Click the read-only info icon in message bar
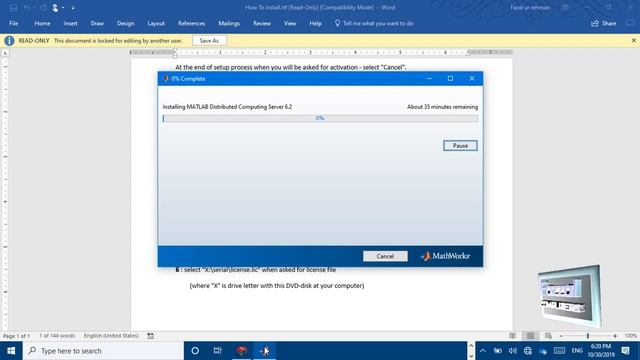Viewport: 640px width, 360px height. pos(9,41)
